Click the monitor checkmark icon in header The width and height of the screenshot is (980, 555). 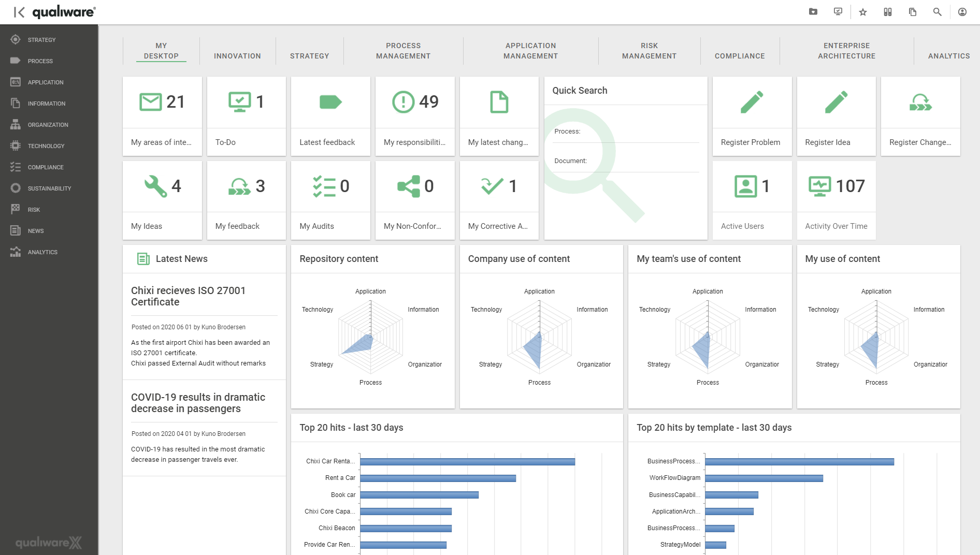click(838, 12)
